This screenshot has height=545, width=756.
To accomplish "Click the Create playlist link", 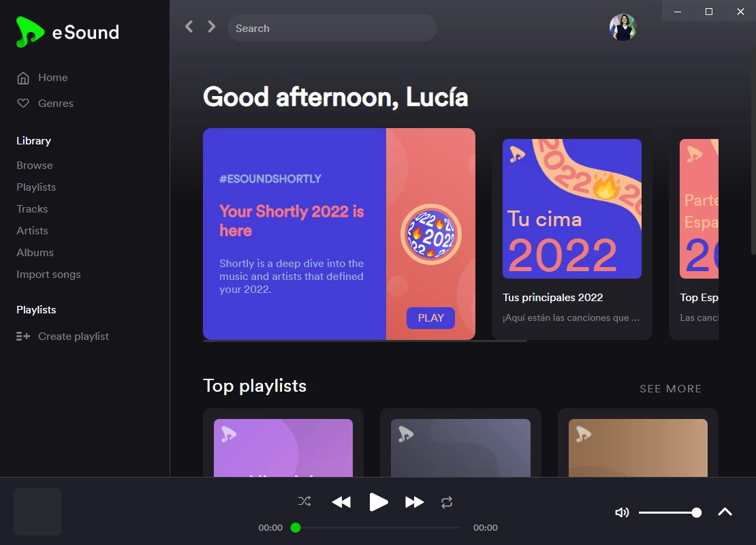I will [x=74, y=336].
